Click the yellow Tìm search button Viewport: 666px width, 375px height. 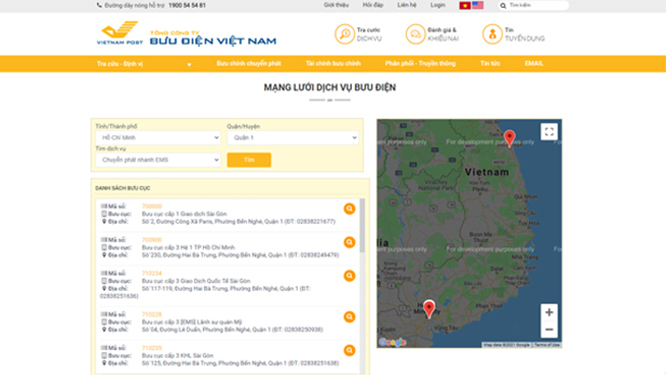pos(249,160)
